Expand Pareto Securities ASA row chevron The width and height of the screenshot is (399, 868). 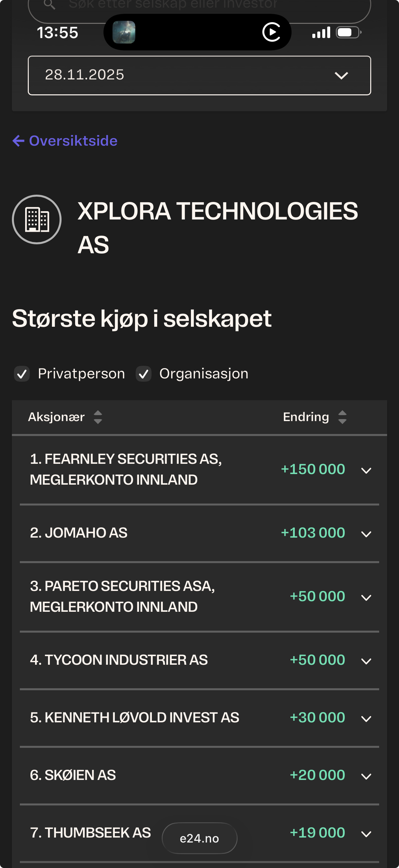click(366, 598)
